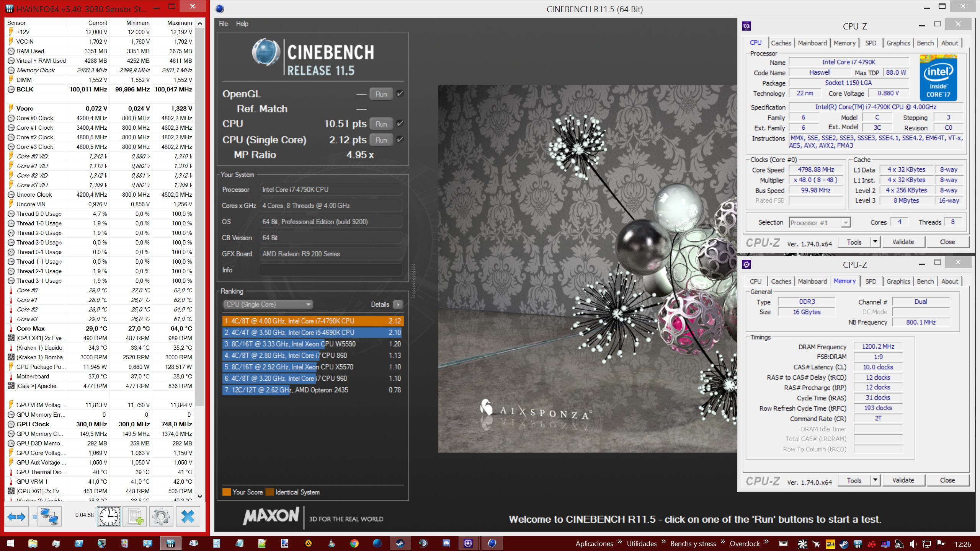Toggle the CPU (Single Core) checkbox
Viewport: 980px width, 551px height.
click(x=400, y=140)
